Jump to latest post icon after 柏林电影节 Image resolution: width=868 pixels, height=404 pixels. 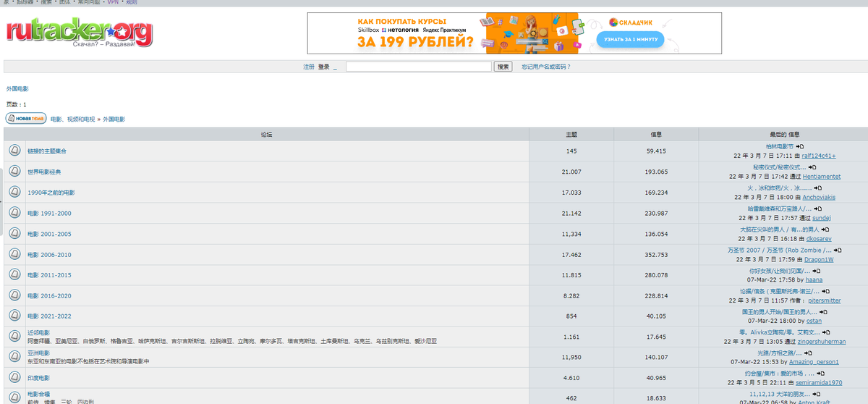coord(800,146)
